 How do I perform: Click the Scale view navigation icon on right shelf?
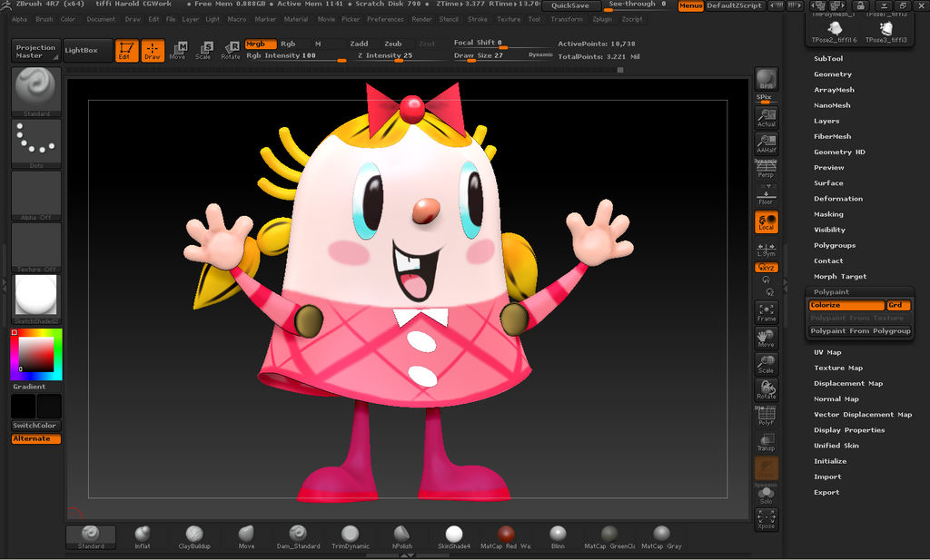point(767,364)
